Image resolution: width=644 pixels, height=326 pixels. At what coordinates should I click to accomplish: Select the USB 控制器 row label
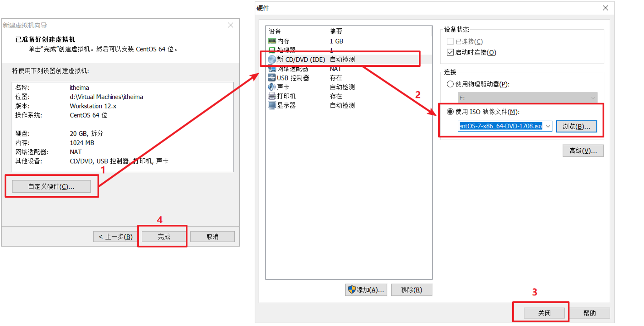[293, 78]
